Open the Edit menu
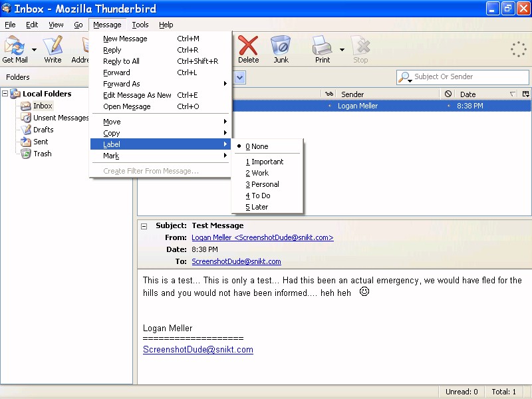532x399 pixels. [32, 25]
